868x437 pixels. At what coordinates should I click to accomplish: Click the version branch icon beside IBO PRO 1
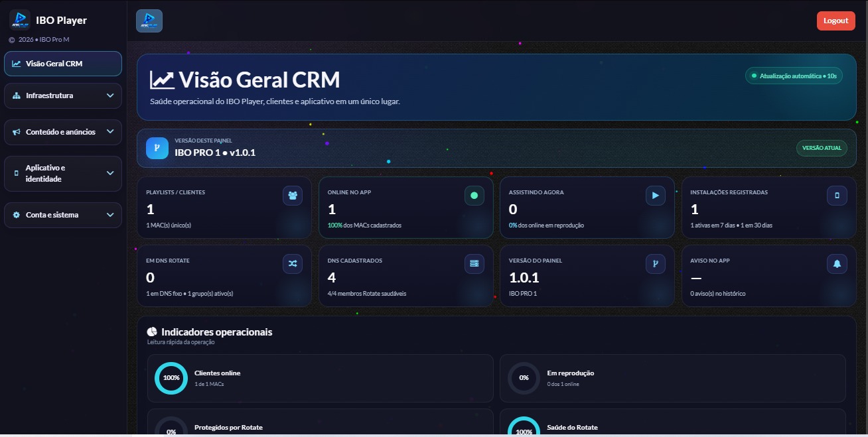point(157,148)
